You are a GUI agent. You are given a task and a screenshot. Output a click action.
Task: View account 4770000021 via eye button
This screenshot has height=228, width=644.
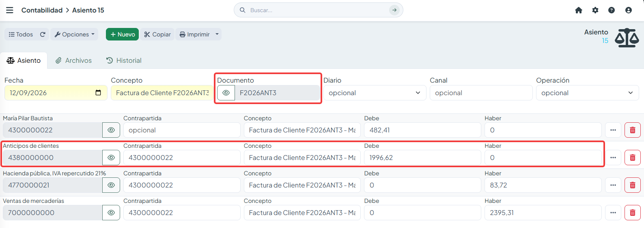[111, 185]
